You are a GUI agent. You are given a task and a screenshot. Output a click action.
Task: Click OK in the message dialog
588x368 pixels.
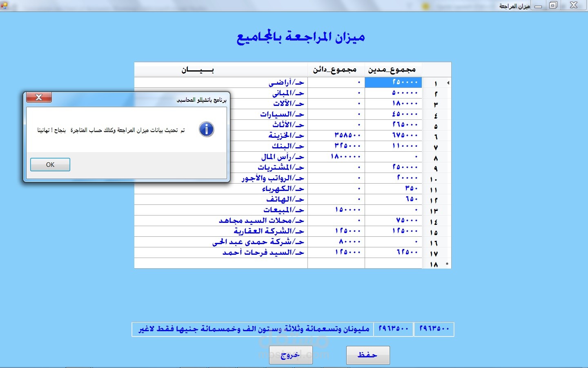[x=50, y=164]
